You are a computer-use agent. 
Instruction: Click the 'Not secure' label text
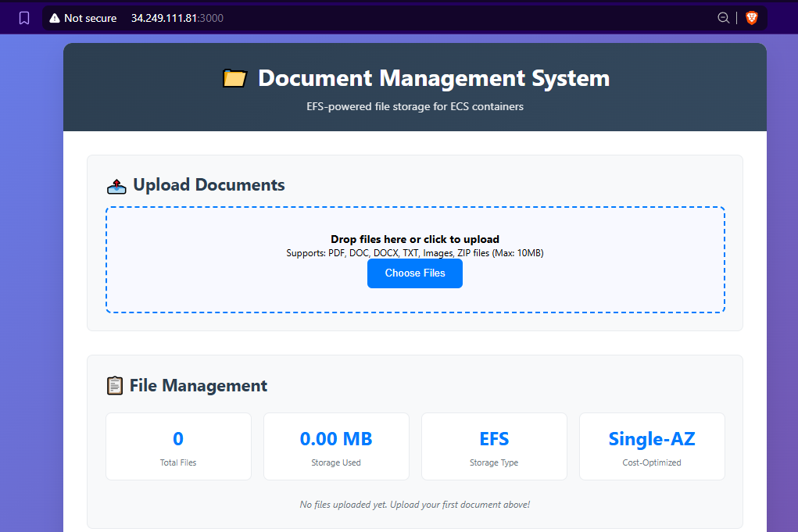90,18
